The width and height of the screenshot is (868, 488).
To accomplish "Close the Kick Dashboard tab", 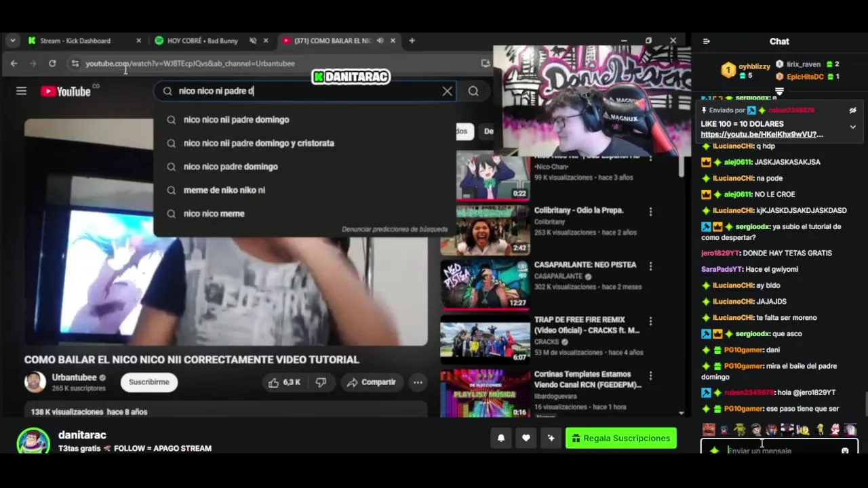I will click(138, 41).
